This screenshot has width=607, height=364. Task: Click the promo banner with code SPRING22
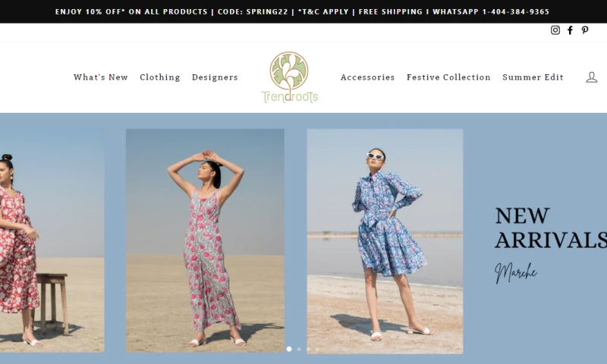pyautogui.click(x=302, y=11)
